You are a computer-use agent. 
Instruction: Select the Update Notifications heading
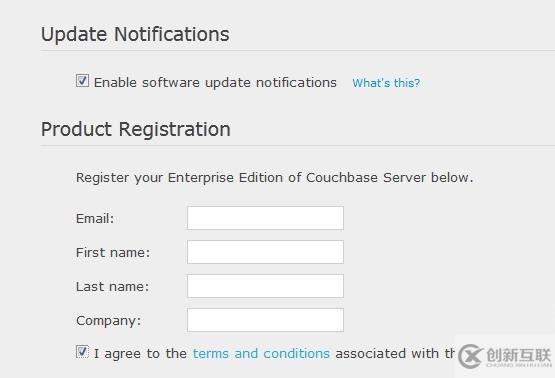135,35
